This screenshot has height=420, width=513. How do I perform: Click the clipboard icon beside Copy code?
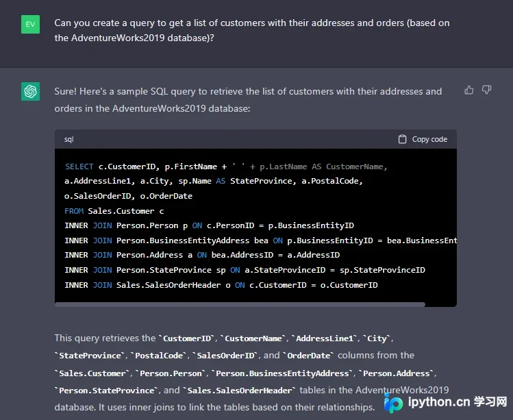(x=402, y=139)
